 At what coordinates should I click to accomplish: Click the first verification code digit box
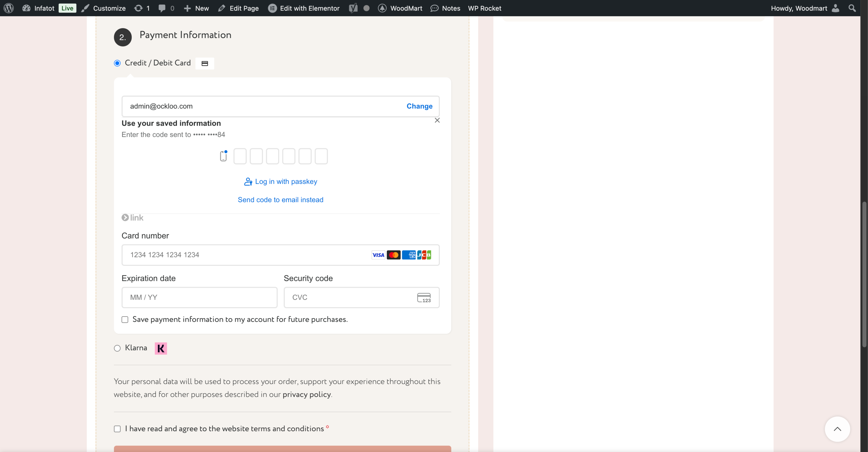[240, 156]
